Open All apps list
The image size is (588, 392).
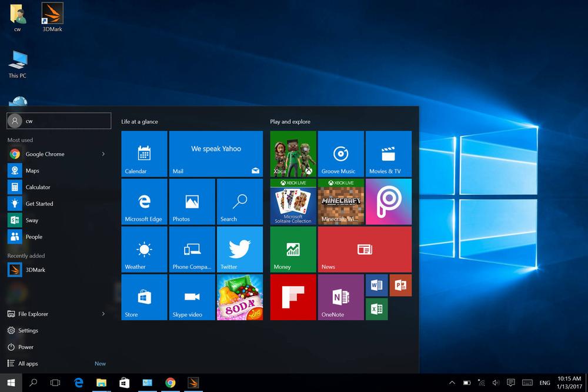(28, 364)
